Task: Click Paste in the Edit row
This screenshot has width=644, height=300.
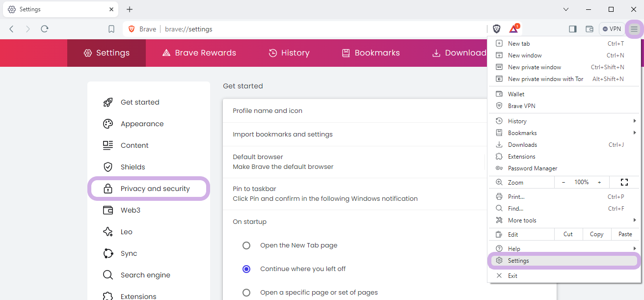Action: coord(625,234)
